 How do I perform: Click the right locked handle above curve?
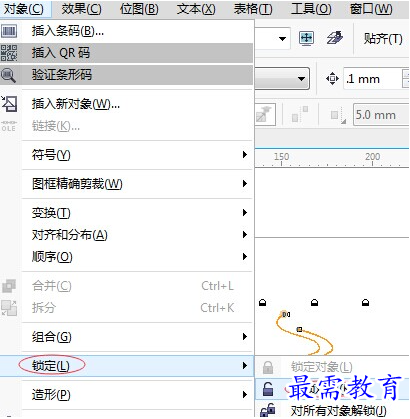tap(365, 303)
